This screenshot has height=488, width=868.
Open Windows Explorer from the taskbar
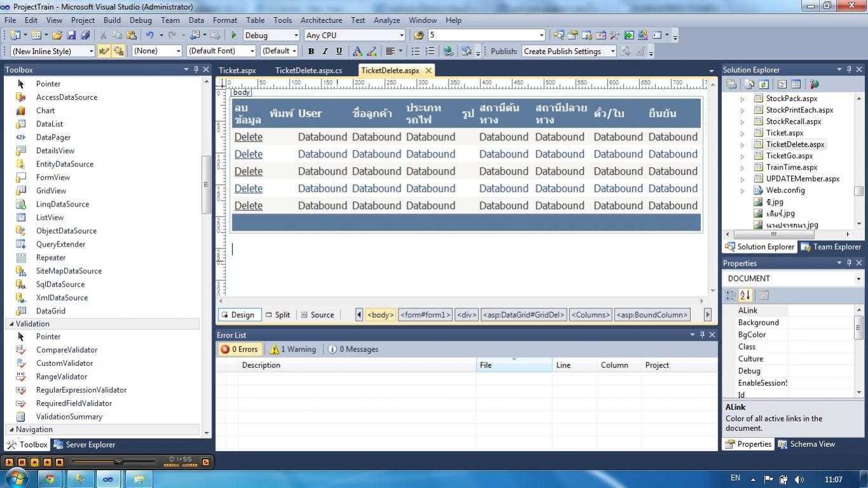[x=139, y=479]
